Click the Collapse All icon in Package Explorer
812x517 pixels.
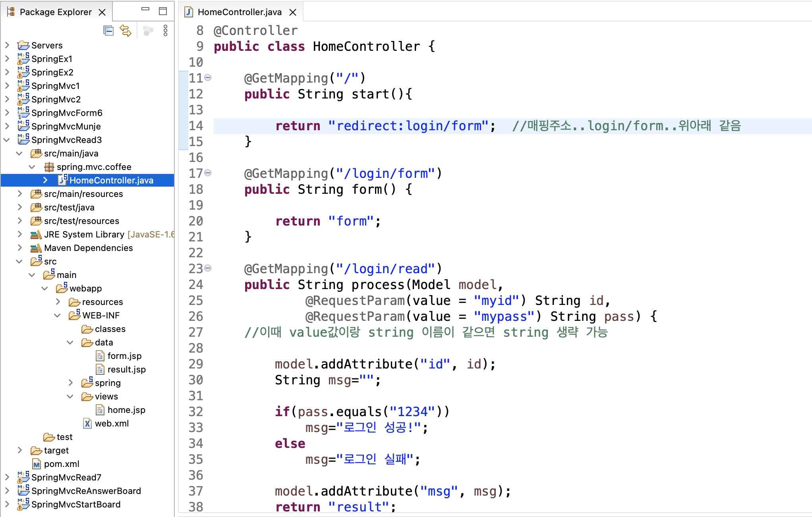pyautogui.click(x=108, y=31)
